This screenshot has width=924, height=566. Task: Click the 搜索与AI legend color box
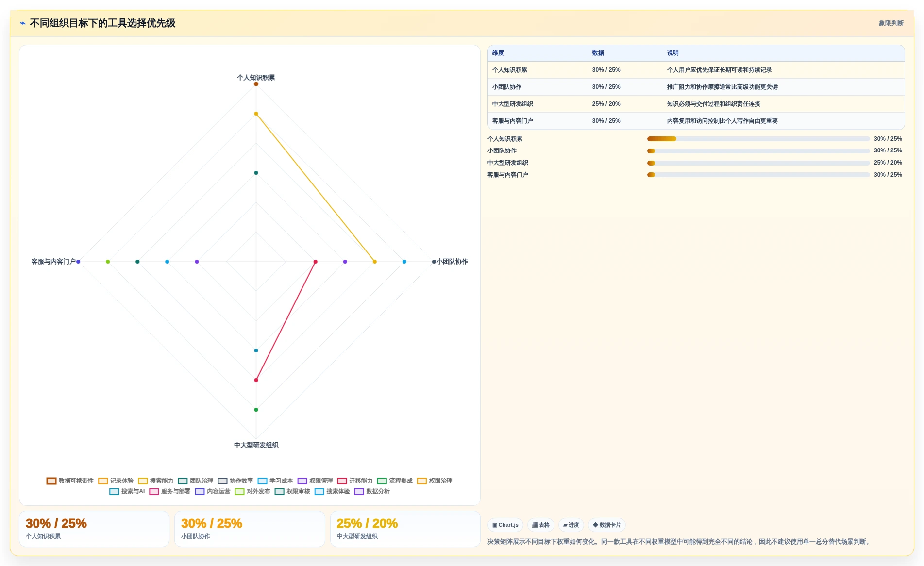coord(114,492)
